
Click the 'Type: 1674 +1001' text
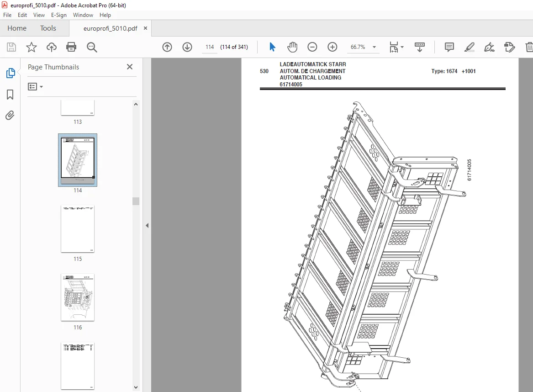tap(454, 71)
